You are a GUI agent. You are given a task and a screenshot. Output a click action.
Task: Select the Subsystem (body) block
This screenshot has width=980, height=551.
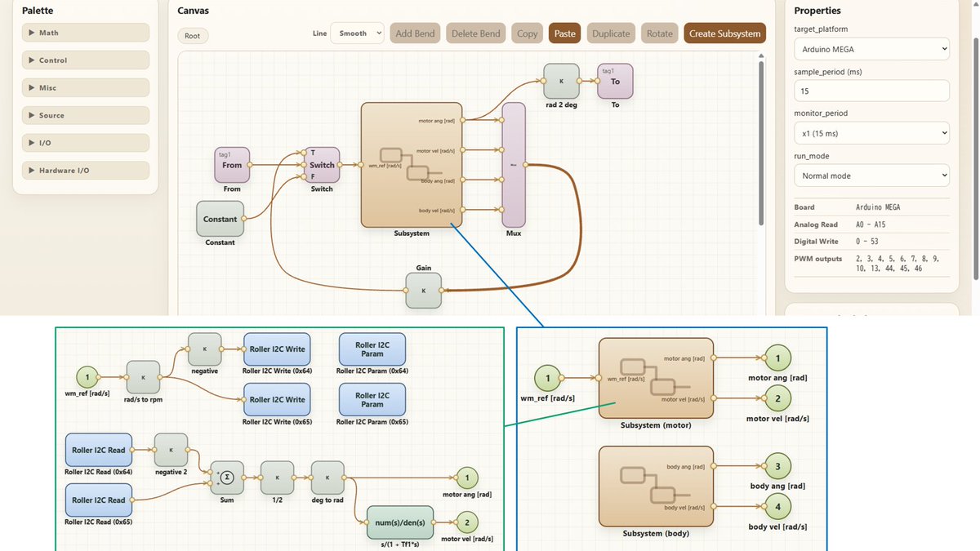[656, 487]
